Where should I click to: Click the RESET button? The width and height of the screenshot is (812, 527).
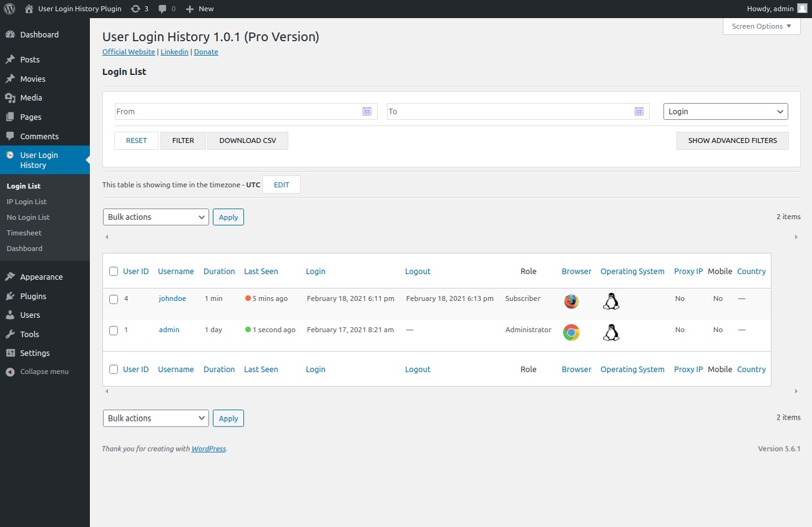click(136, 140)
